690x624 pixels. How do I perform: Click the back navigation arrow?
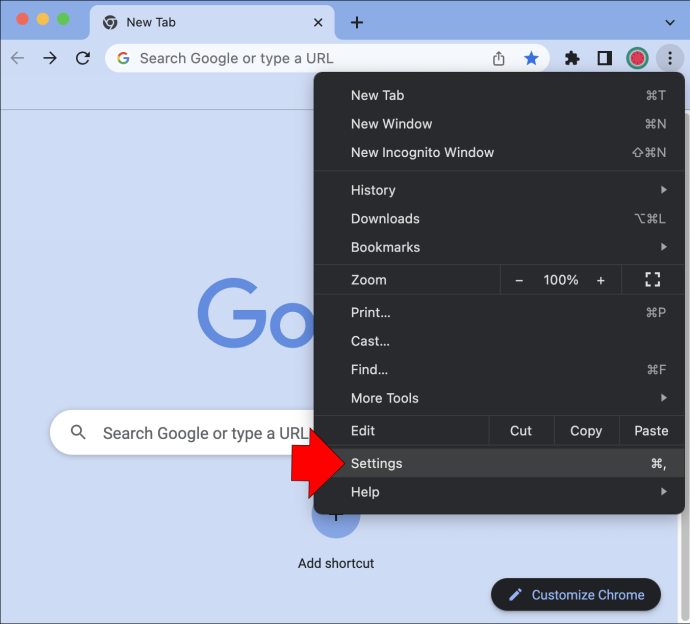18,58
